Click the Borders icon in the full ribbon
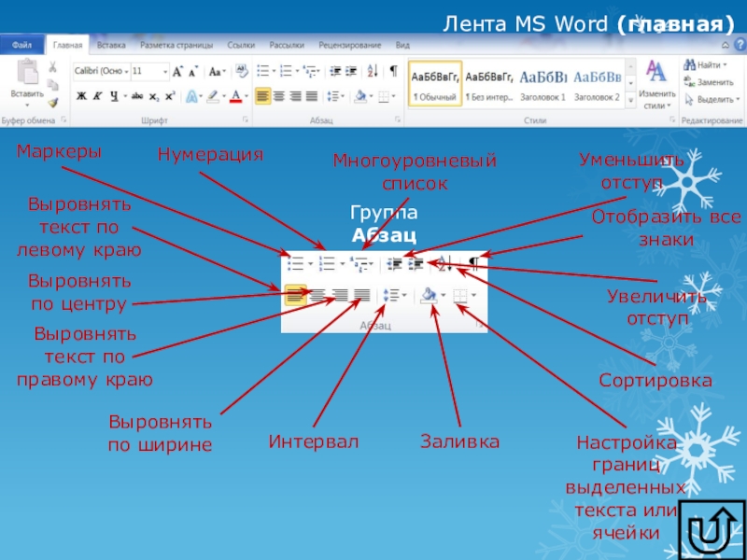This screenshot has width=747, height=560. click(x=384, y=97)
